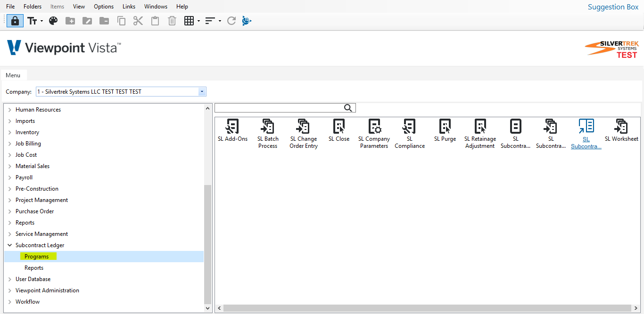Open the View menu
The width and height of the screenshot is (644, 314).
point(79,7)
